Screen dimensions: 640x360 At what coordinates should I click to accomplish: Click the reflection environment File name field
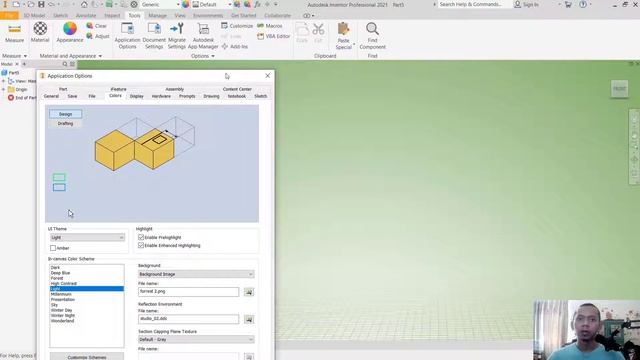click(x=188, y=319)
